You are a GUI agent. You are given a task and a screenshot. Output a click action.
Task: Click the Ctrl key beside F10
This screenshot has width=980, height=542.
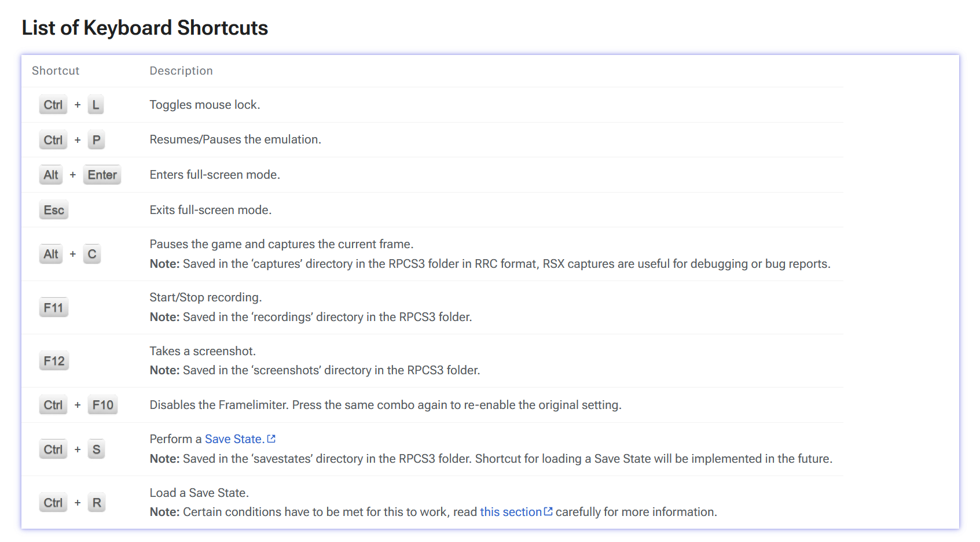pos(53,405)
